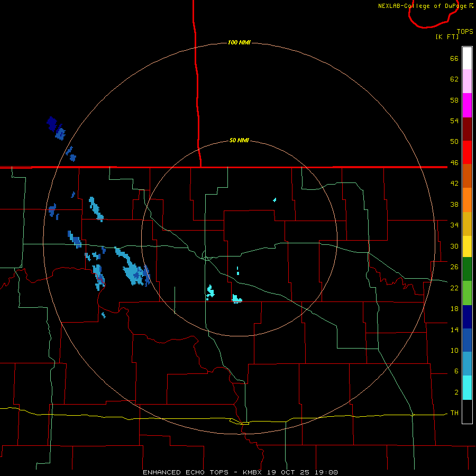
Task: Click the legend value 22
Action: coord(454,288)
